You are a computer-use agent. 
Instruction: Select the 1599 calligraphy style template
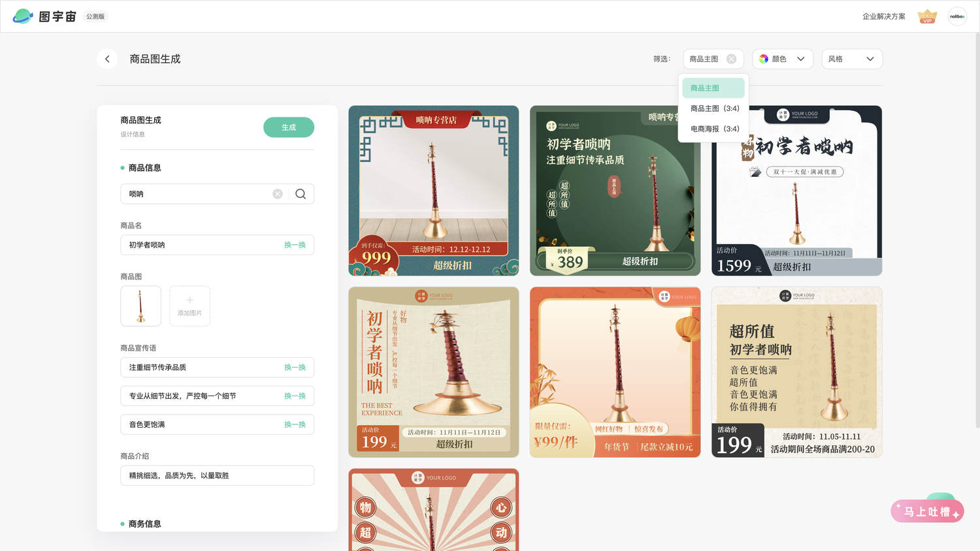point(796,191)
